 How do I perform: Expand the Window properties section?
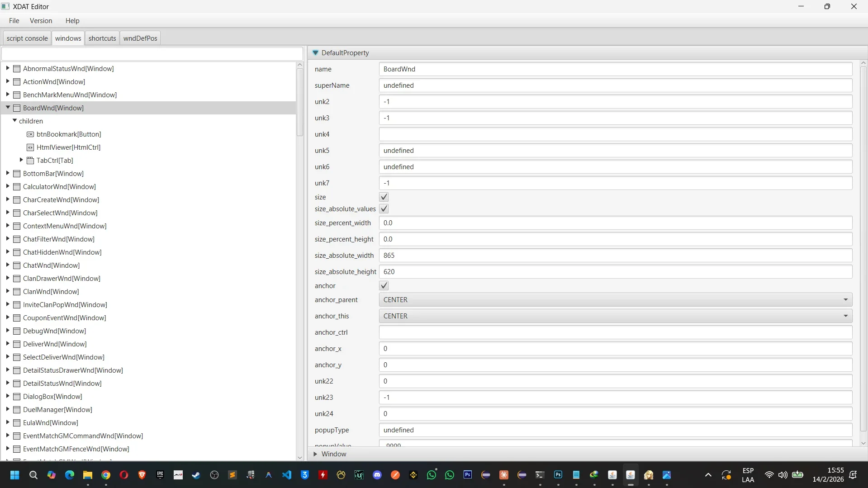tap(315, 454)
